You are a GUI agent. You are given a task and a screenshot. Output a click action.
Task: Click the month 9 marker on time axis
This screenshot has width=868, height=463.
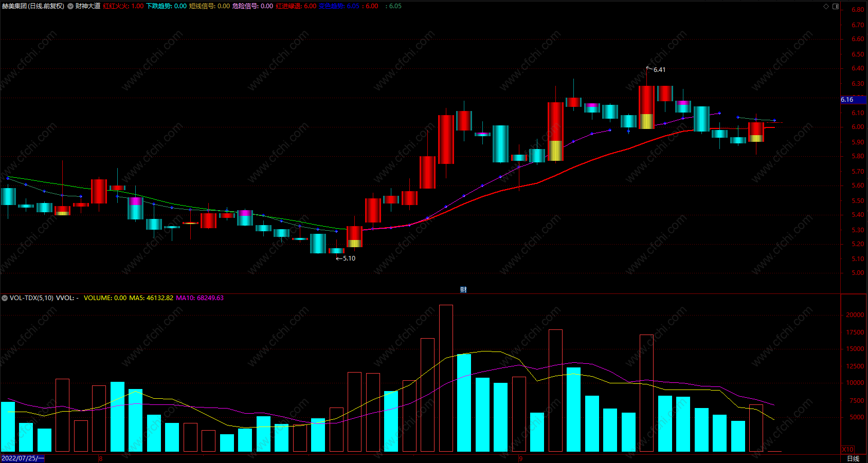(x=521, y=458)
